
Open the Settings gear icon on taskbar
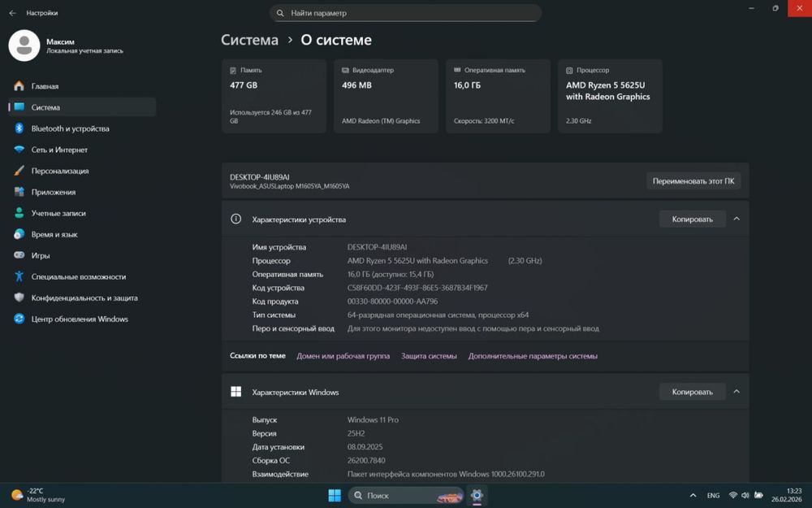pyautogui.click(x=477, y=495)
